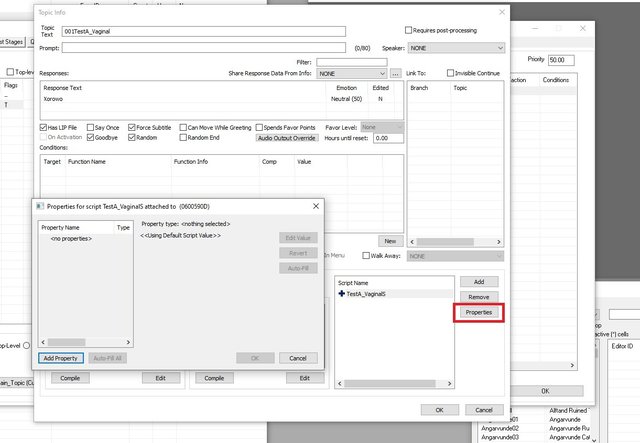Close the script Properties dialog with X
The image size is (640, 443).
pos(315,205)
